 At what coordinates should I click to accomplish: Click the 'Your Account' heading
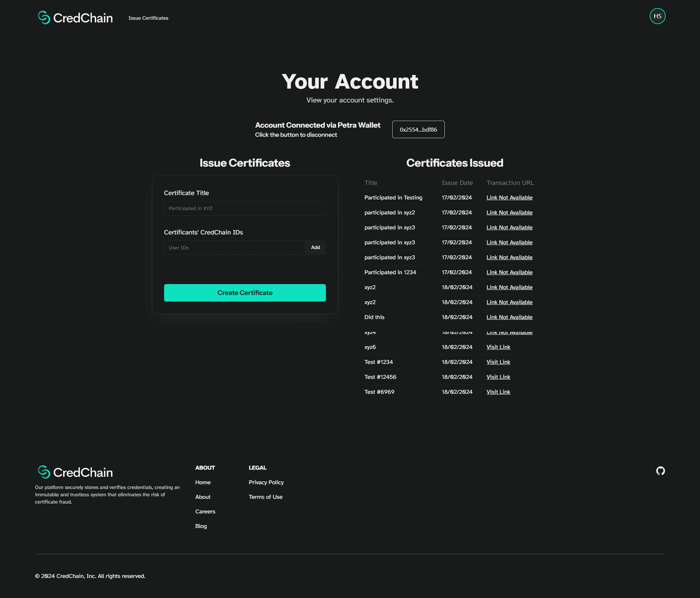350,82
